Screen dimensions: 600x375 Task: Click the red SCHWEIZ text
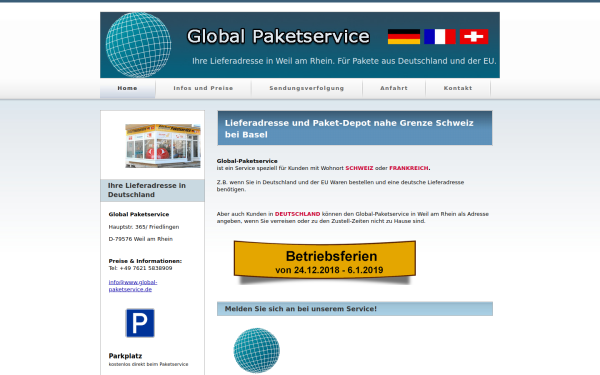(359, 168)
